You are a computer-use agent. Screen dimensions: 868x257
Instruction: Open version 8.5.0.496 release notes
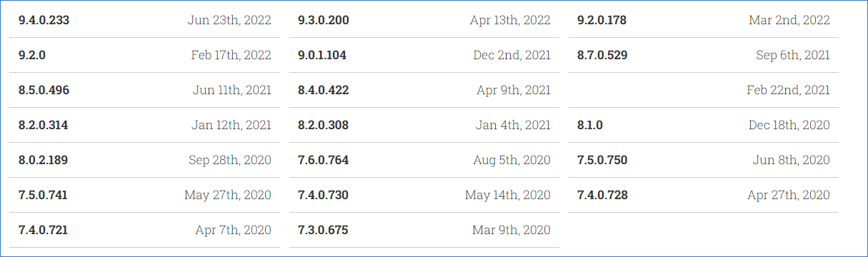[44, 90]
